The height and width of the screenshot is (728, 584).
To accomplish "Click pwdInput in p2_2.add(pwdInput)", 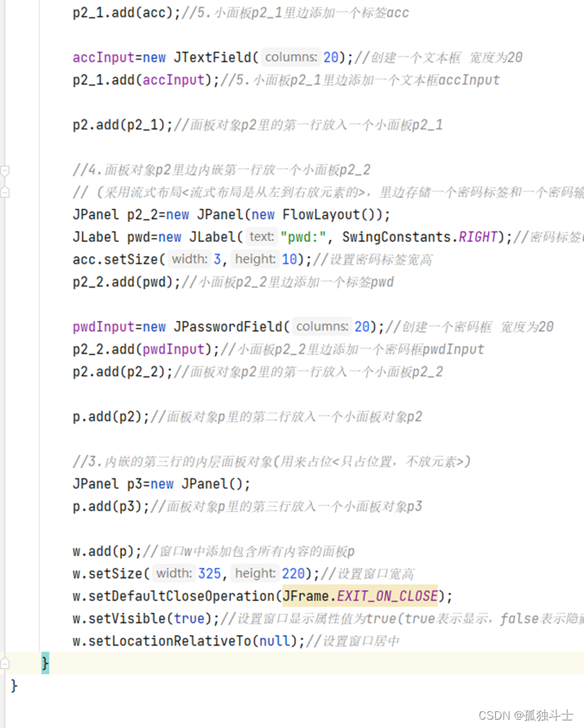I will click(x=173, y=349).
